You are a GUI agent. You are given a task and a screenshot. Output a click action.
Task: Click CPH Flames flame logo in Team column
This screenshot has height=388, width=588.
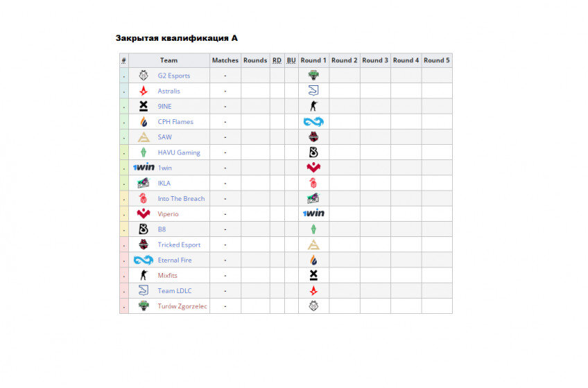tap(144, 121)
